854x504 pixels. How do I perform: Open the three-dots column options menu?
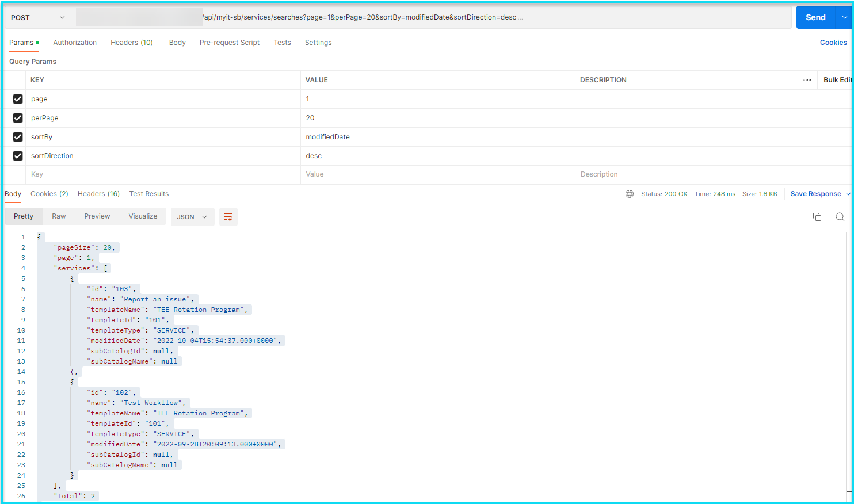807,80
